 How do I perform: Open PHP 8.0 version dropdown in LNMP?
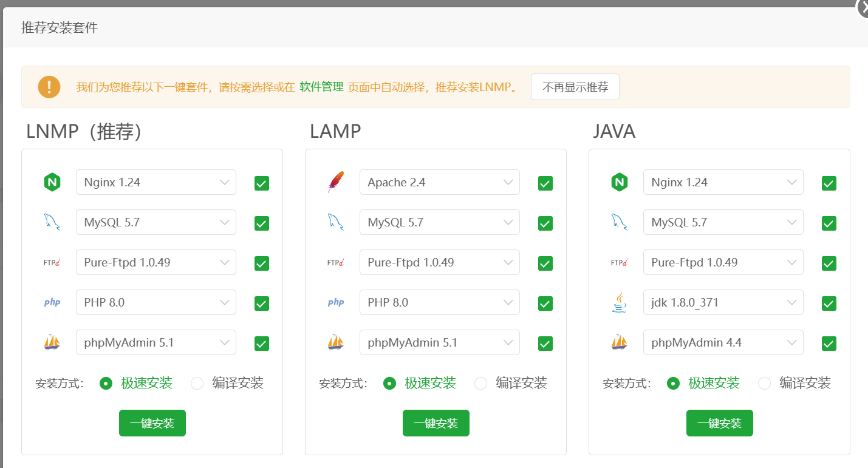pos(156,302)
